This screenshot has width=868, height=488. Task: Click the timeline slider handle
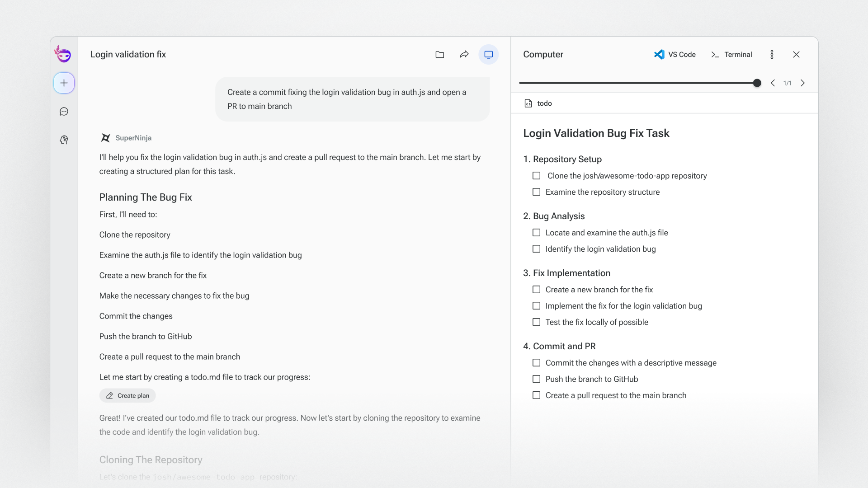point(757,83)
